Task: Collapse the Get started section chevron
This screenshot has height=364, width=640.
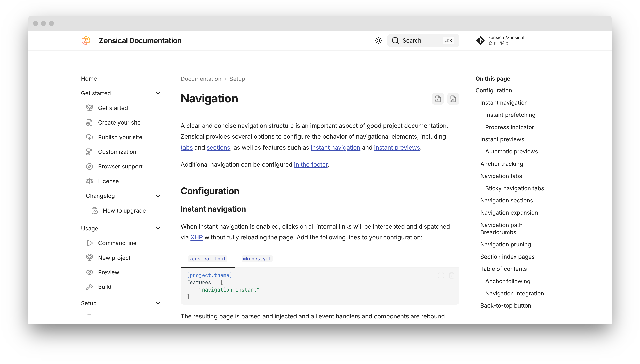Action: tap(158, 93)
